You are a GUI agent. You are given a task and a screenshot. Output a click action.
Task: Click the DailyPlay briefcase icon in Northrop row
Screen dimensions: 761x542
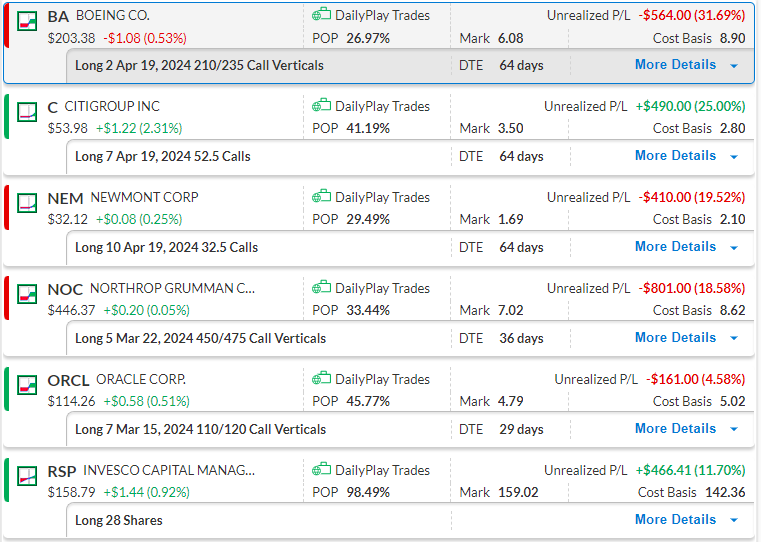point(321,287)
